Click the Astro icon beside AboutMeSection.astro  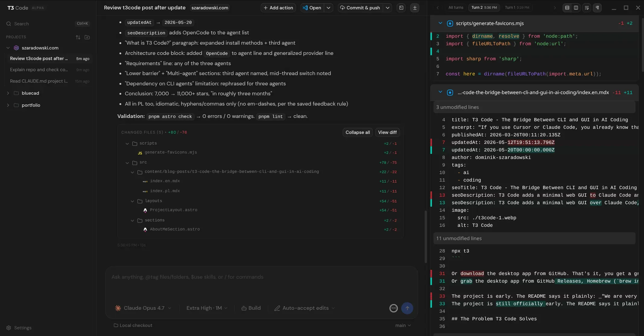(x=145, y=230)
